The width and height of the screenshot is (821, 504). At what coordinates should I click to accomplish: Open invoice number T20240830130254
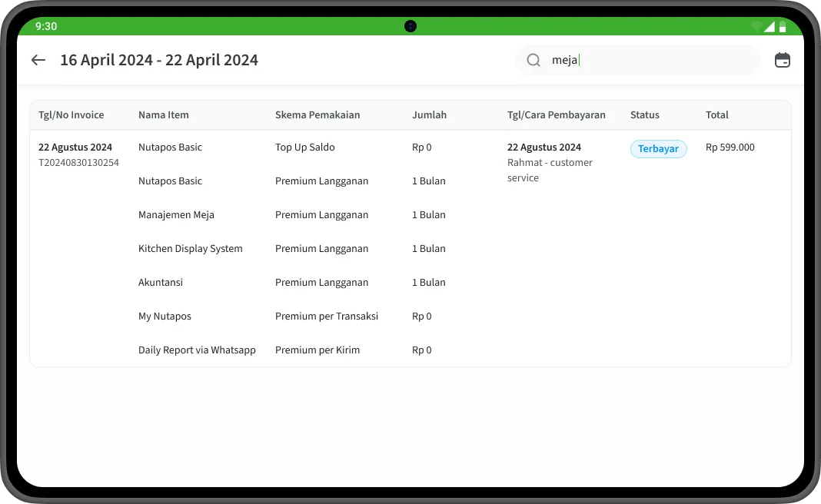coord(78,163)
